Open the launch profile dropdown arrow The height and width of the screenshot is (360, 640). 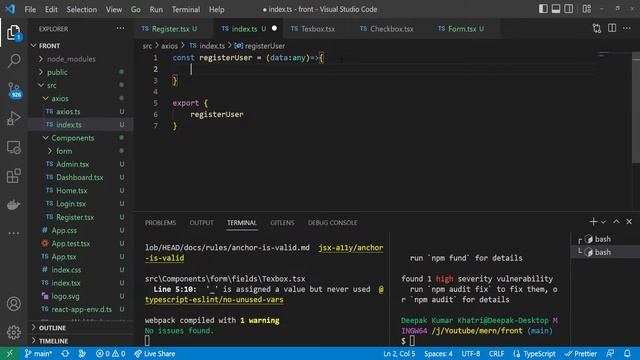(603, 222)
